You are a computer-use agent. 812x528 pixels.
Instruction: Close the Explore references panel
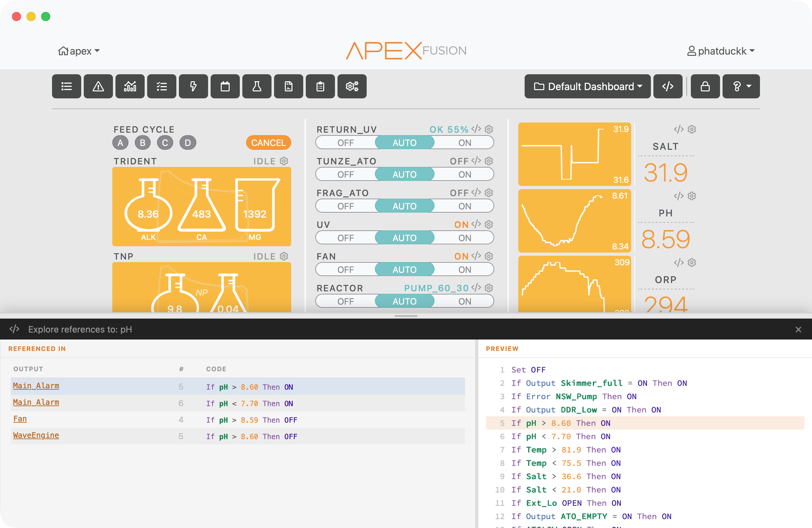(798, 329)
